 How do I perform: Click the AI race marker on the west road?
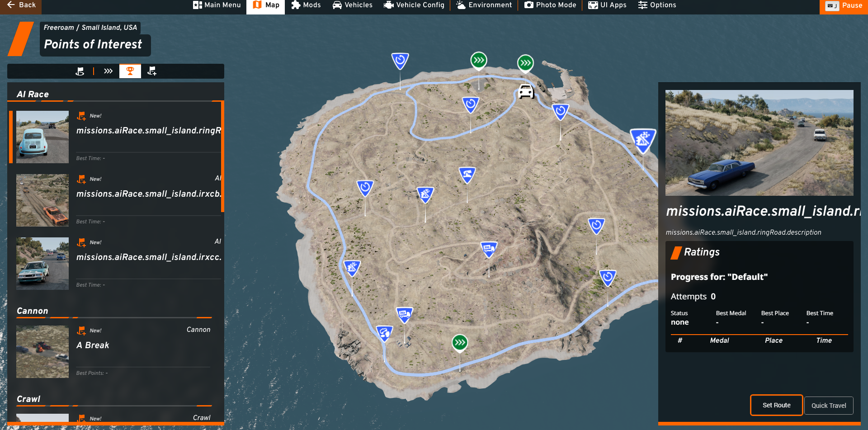tap(352, 268)
